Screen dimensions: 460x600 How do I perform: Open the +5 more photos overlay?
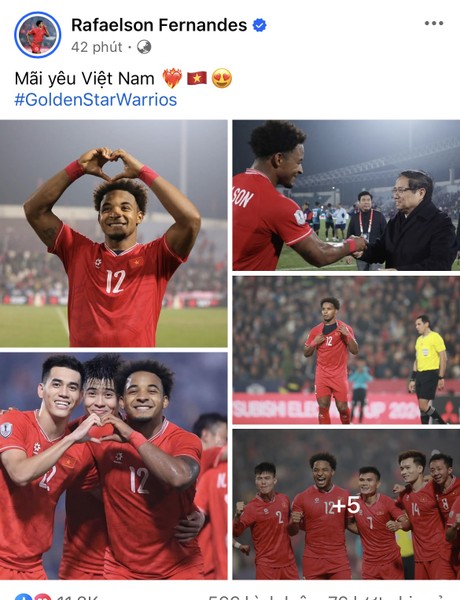(x=346, y=504)
